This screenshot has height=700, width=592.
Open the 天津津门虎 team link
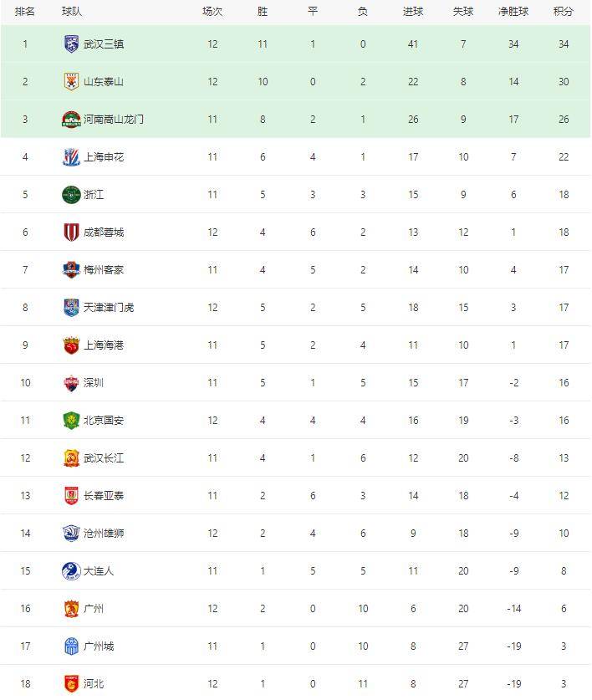(109, 308)
